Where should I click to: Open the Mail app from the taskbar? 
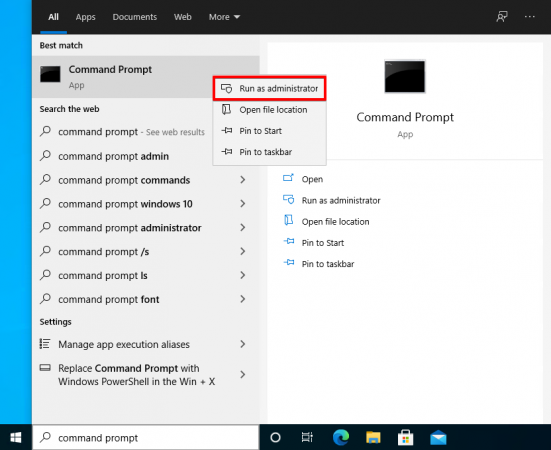(438, 438)
